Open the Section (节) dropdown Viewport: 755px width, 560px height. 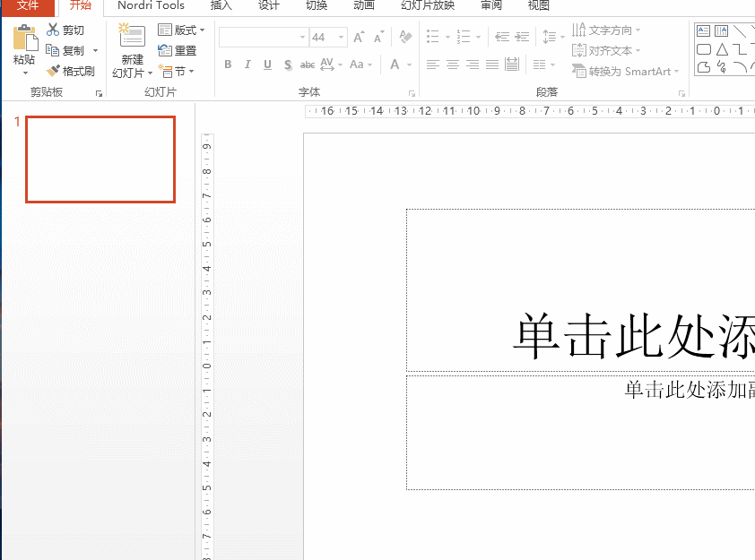tap(178, 70)
